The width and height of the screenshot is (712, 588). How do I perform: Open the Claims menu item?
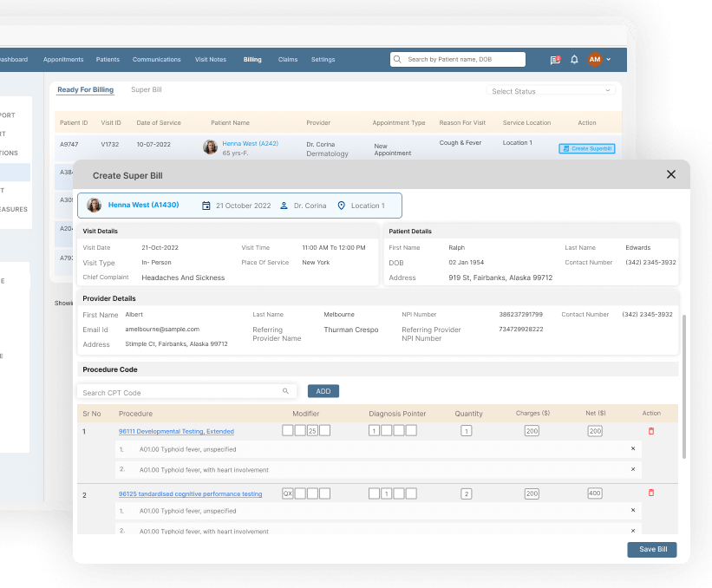(x=287, y=60)
